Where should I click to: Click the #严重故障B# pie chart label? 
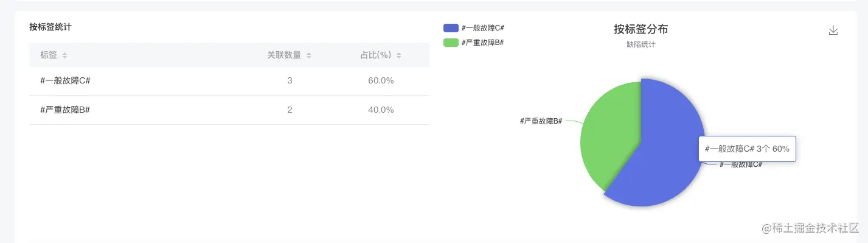click(541, 121)
